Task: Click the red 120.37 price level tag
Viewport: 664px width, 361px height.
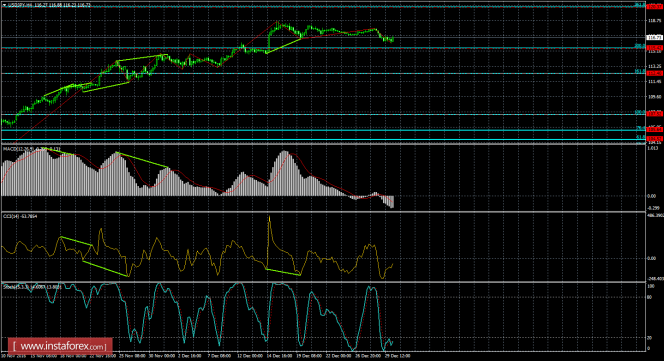Action: coord(654,6)
